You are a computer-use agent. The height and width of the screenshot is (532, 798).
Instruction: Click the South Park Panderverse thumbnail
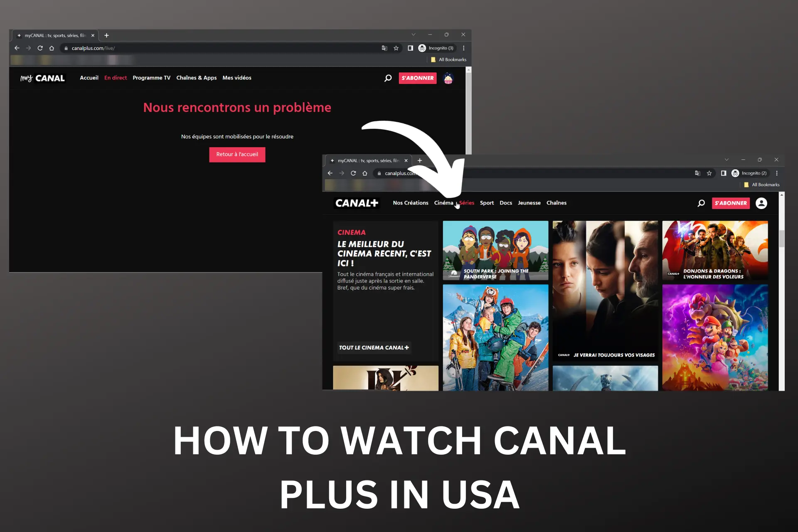pyautogui.click(x=495, y=250)
